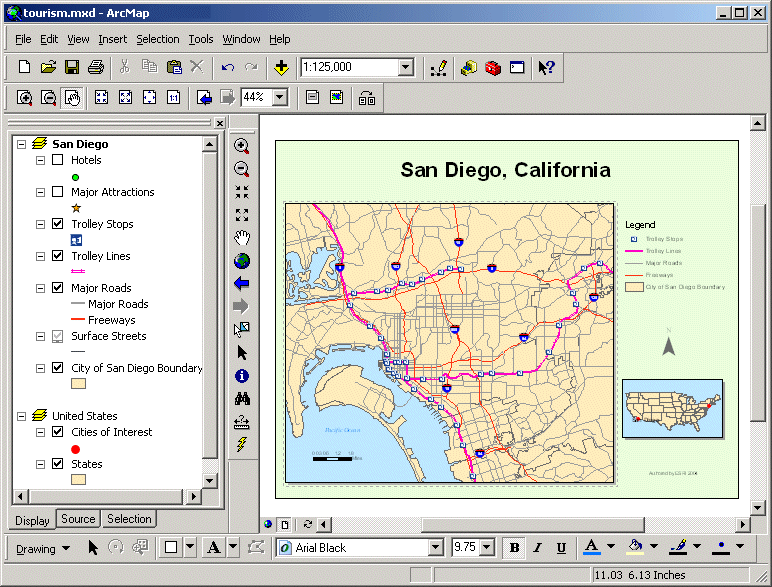Open the Drawing menu dropdown

(43, 549)
